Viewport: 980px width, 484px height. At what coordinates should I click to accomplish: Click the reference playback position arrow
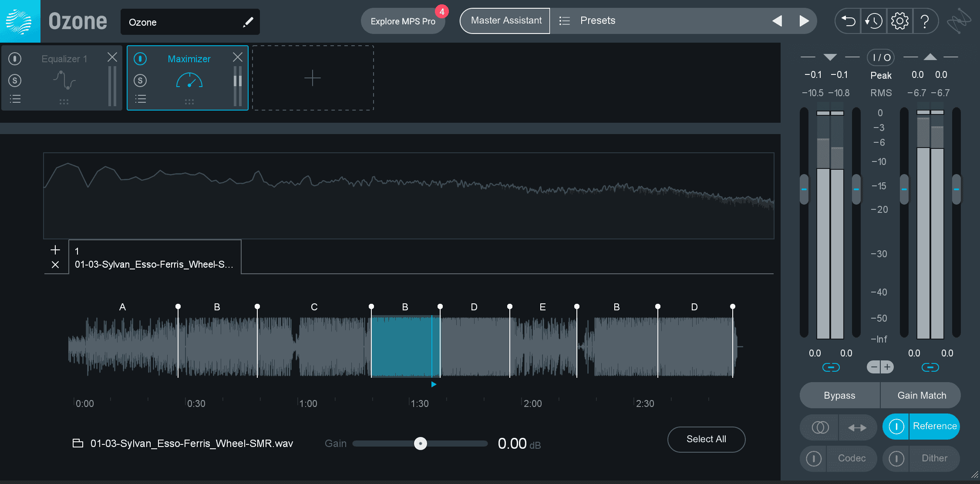coord(434,384)
